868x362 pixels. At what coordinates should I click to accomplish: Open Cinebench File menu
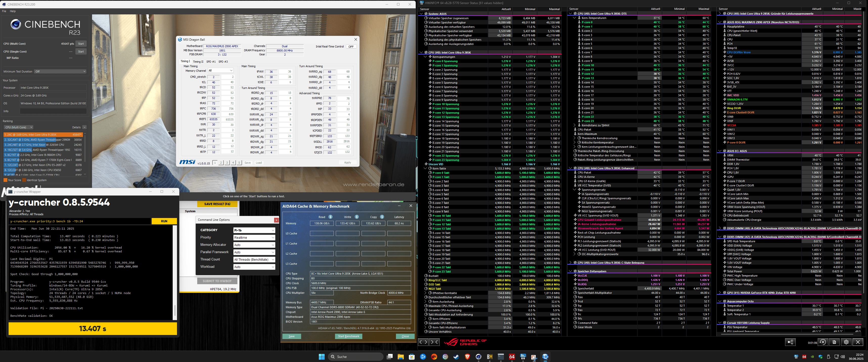(x=4, y=11)
